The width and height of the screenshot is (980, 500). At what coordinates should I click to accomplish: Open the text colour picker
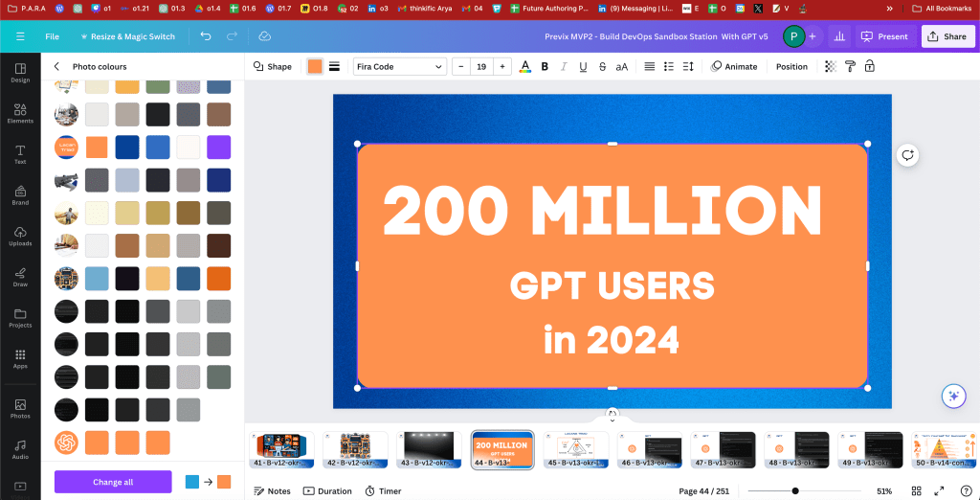tap(525, 66)
